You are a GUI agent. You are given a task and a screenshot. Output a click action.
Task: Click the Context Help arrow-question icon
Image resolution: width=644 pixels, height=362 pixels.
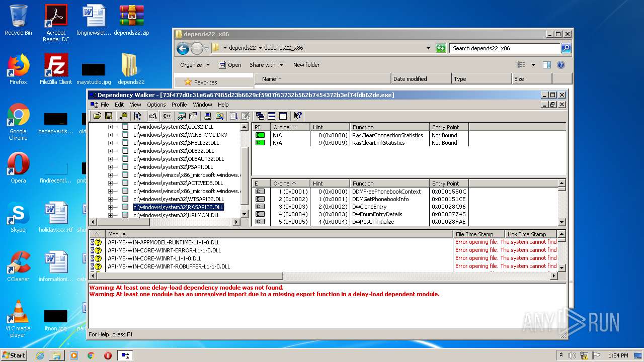[x=298, y=116]
